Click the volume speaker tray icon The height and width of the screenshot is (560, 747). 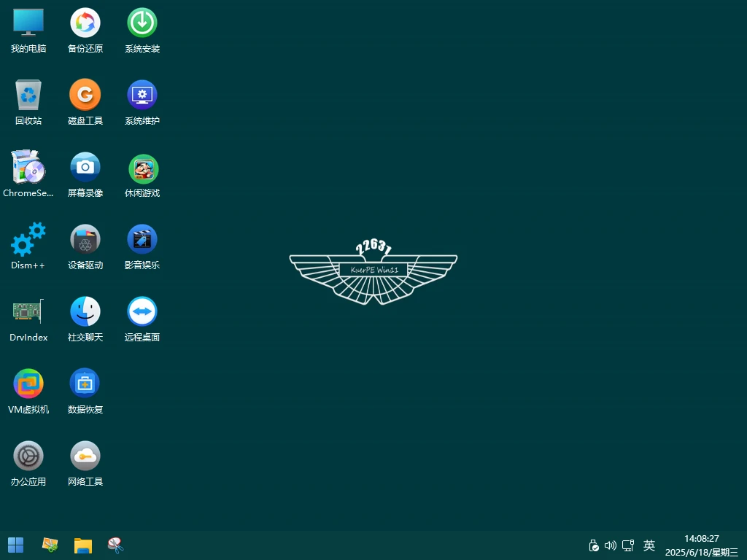[611, 545]
